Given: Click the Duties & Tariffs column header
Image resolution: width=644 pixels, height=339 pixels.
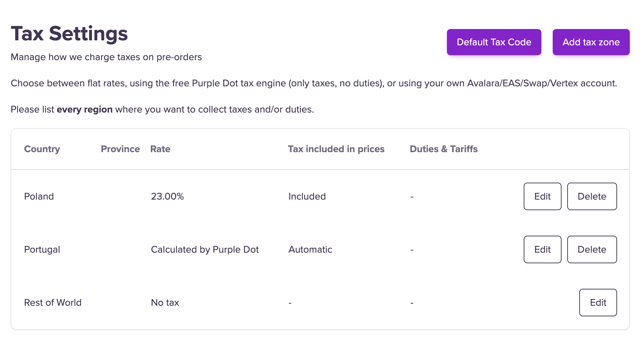Looking at the screenshot, I should pyautogui.click(x=444, y=149).
